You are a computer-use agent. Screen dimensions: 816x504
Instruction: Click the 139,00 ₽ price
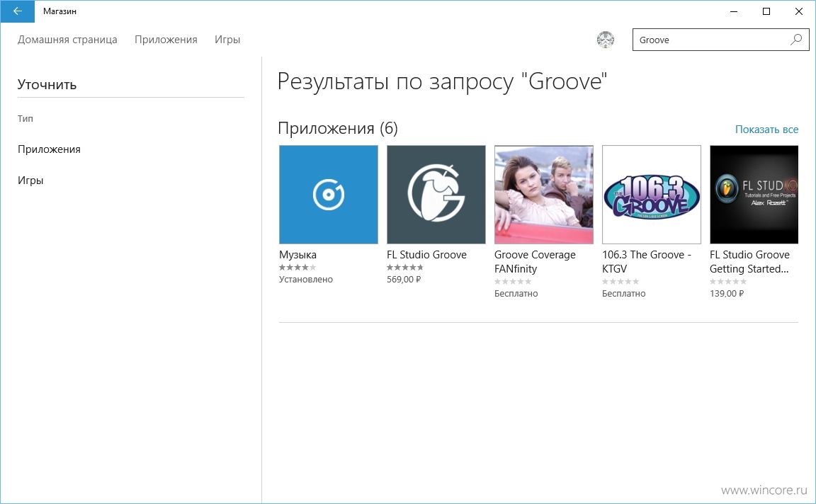(727, 293)
